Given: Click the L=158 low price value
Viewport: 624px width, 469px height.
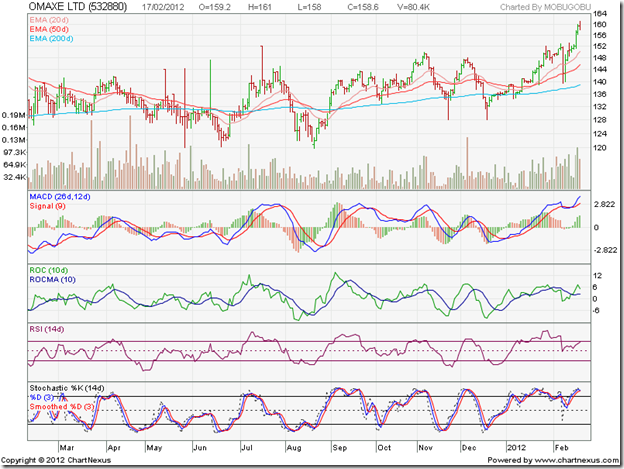Looking at the screenshot, I should pos(309,7).
